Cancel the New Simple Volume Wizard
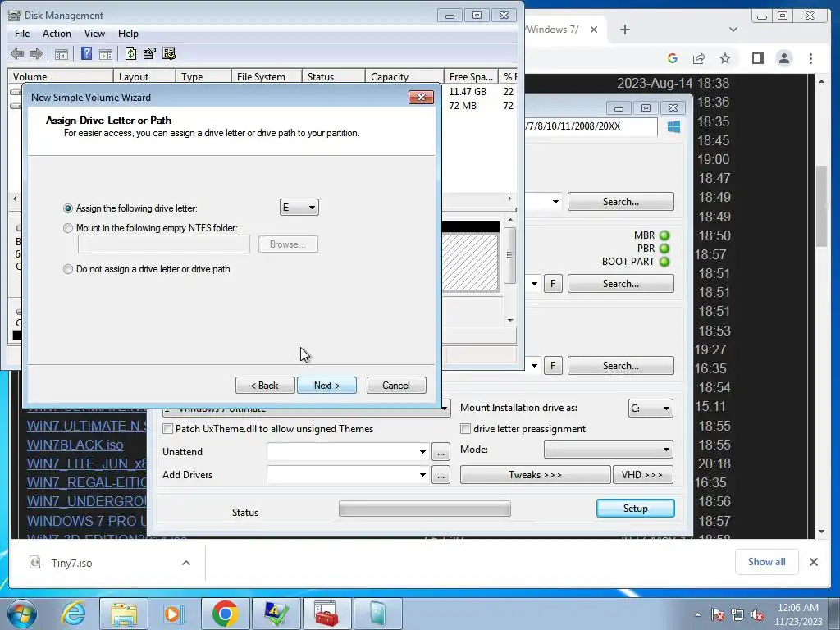This screenshot has width=840, height=630. pyautogui.click(x=396, y=386)
